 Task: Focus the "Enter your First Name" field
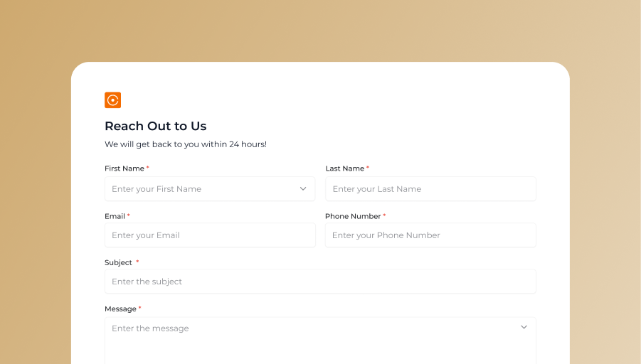tap(210, 188)
